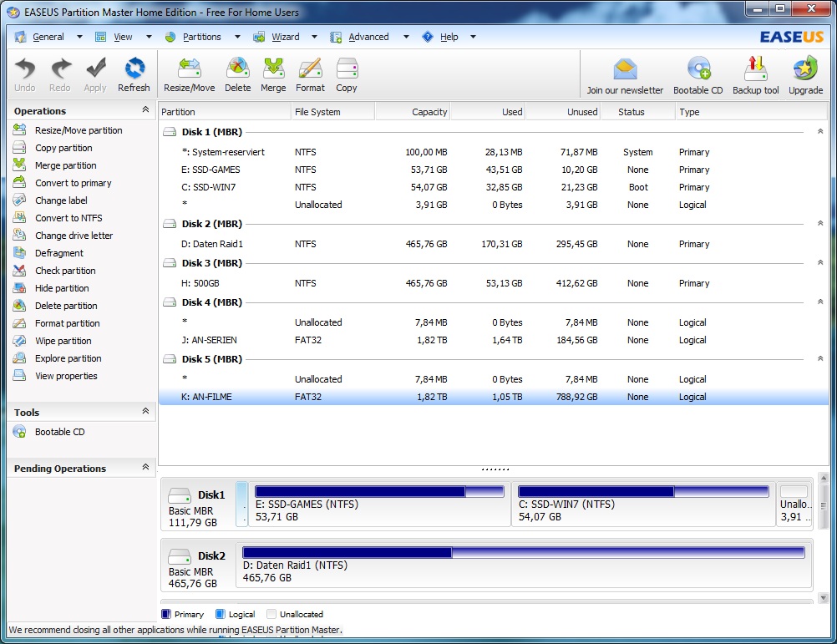837x644 pixels.
Task: Select C: SSD-WIN7 partition row
Action: coord(493,187)
